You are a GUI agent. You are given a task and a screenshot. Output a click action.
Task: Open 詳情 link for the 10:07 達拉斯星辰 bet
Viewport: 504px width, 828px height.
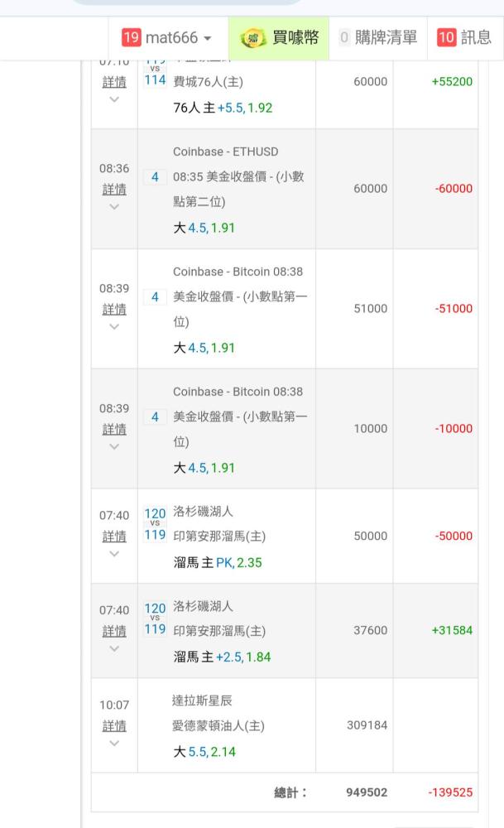click(x=114, y=726)
